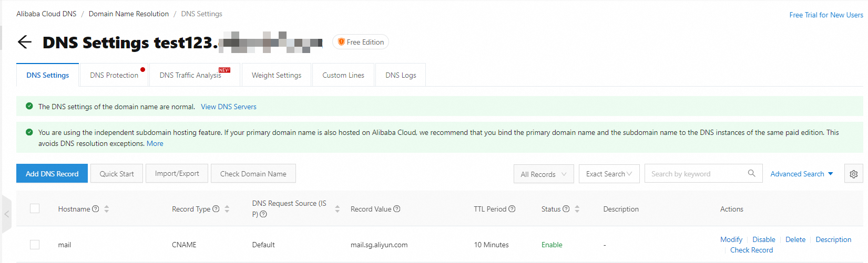The width and height of the screenshot is (868, 263).
Task: Click the back arrow beside DNS Settings title
Action: tap(25, 42)
